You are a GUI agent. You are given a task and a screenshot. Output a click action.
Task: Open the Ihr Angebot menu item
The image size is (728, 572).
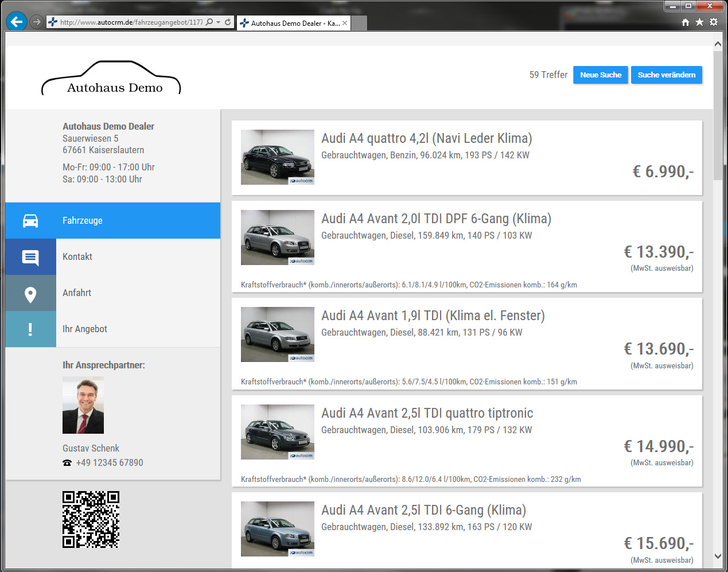(x=112, y=329)
